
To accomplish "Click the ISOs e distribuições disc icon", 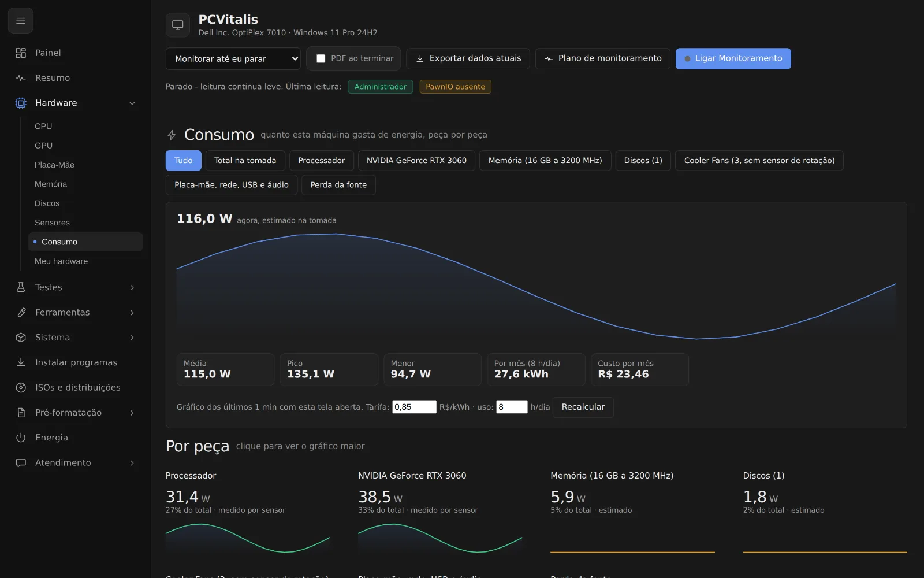I will [21, 387].
